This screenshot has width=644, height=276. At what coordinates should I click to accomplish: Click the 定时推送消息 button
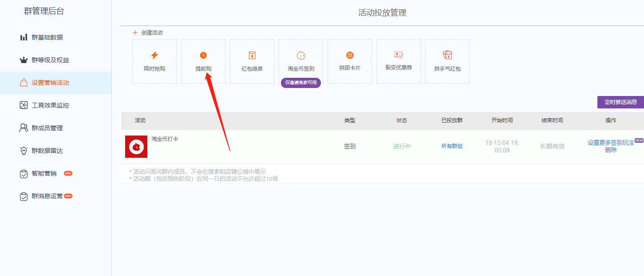[620, 102]
